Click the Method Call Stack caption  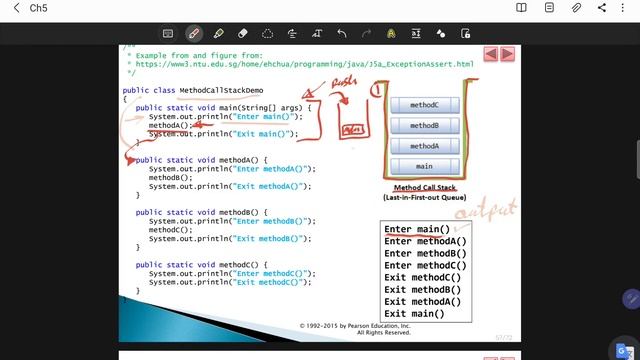pyautogui.click(x=424, y=188)
